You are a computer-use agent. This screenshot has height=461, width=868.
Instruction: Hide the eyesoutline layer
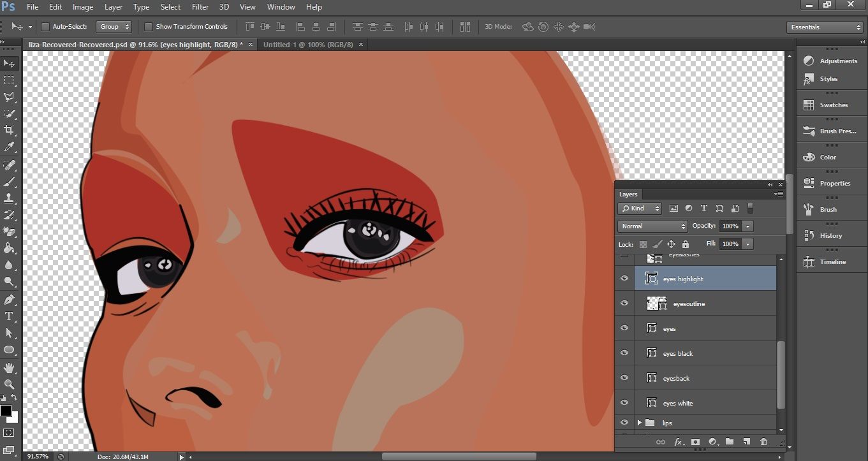(624, 304)
